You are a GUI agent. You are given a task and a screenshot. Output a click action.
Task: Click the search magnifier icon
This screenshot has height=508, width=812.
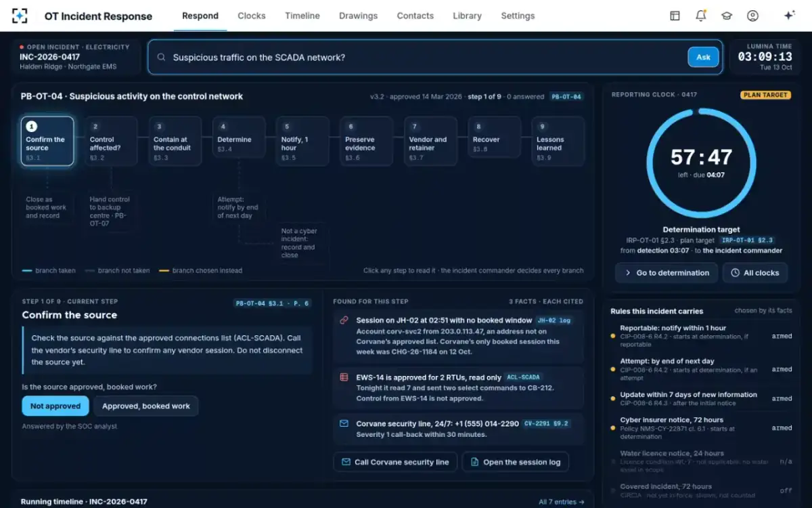161,58
